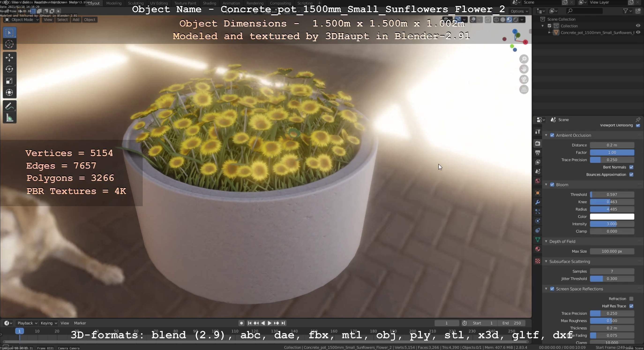Switch to the Modeling workspace tab
The image size is (644, 350).
coord(114,3)
